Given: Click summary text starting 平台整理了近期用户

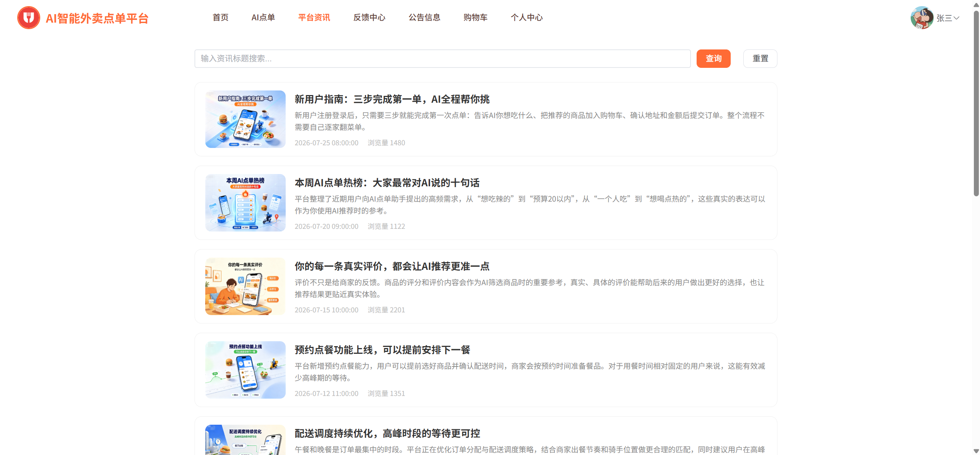Looking at the screenshot, I should click(530, 205).
